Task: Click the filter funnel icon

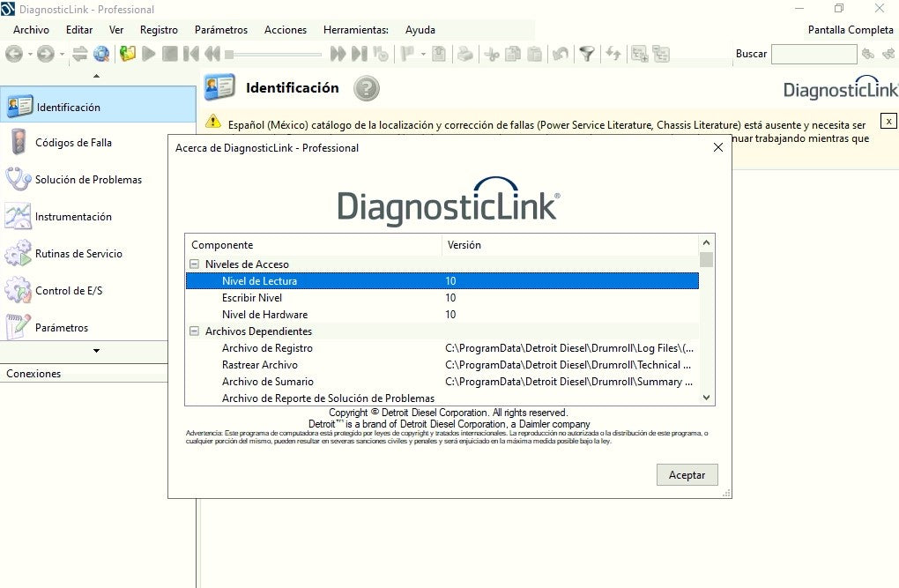Action: click(x=586, y=54)
